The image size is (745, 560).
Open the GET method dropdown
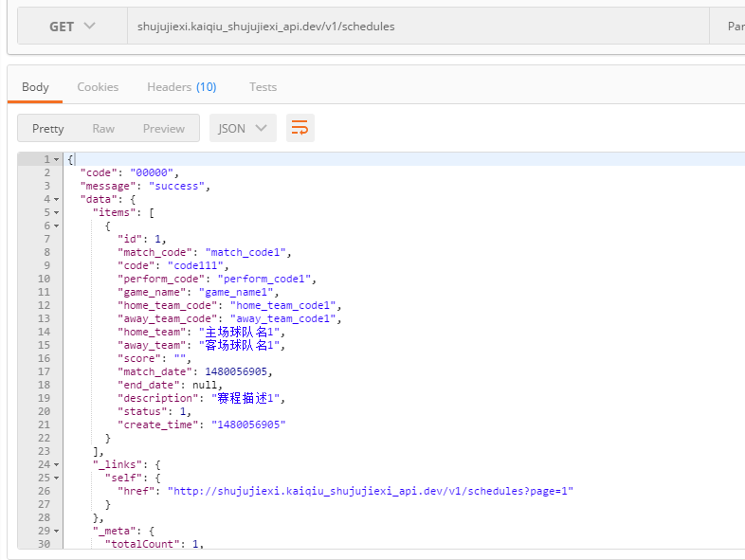coord(72,27)
